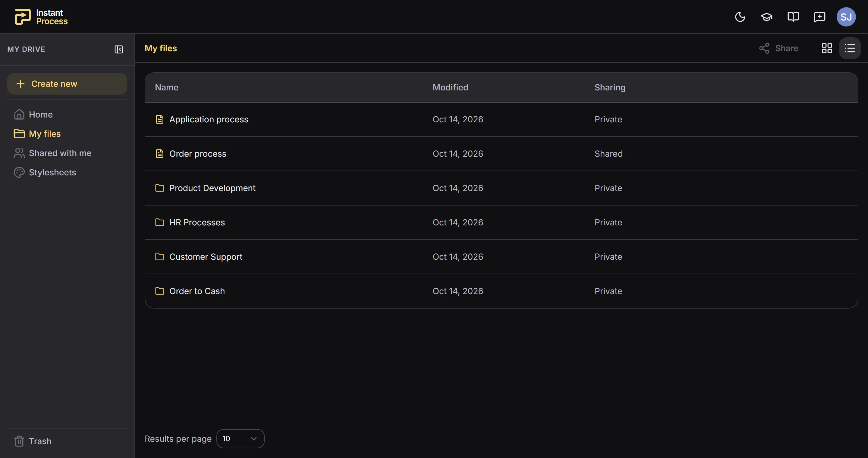Click folder icon of HR Processes
The image size is (868, 458).
160,222
